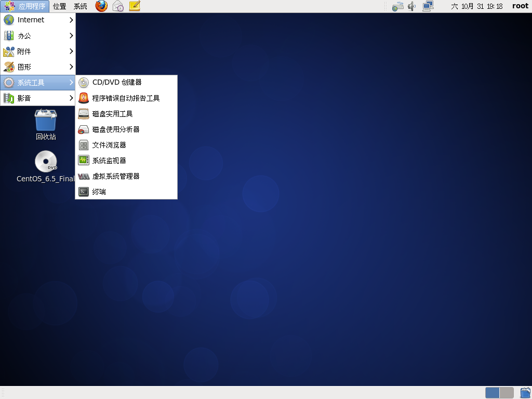Screen dimensions: 532x399
Task: Click the 磁盘使用分析器 icon
Action: click(x=84, y=129)
